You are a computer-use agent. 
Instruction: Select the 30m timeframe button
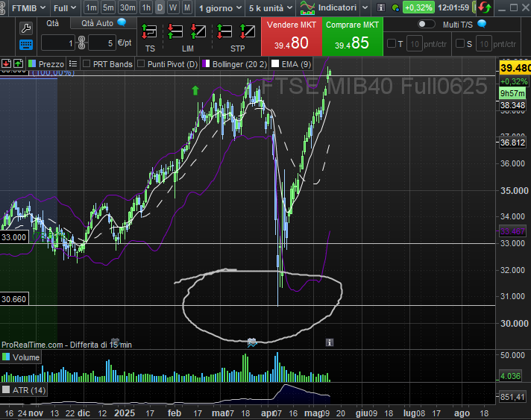(128, 7)
